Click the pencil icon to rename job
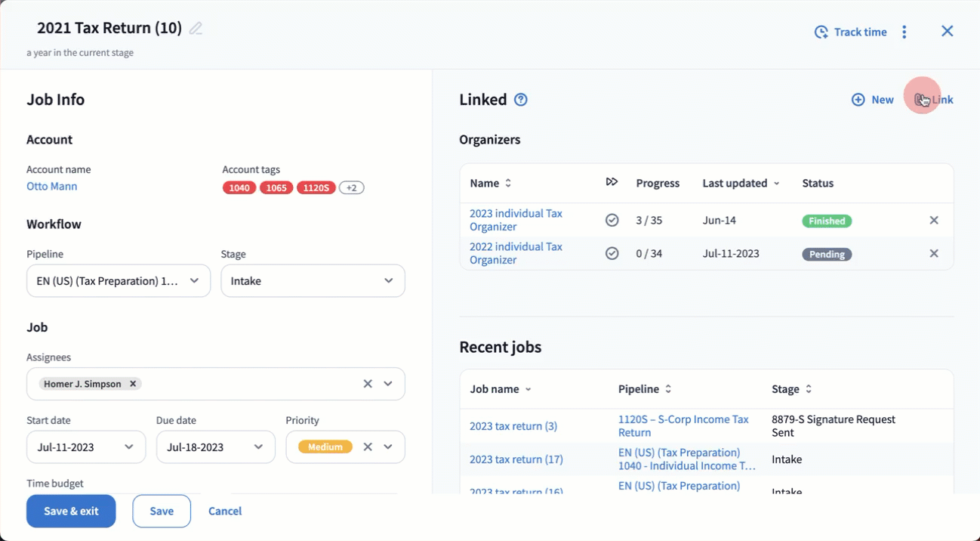This screenshot has height=541, width=980. 196,29
